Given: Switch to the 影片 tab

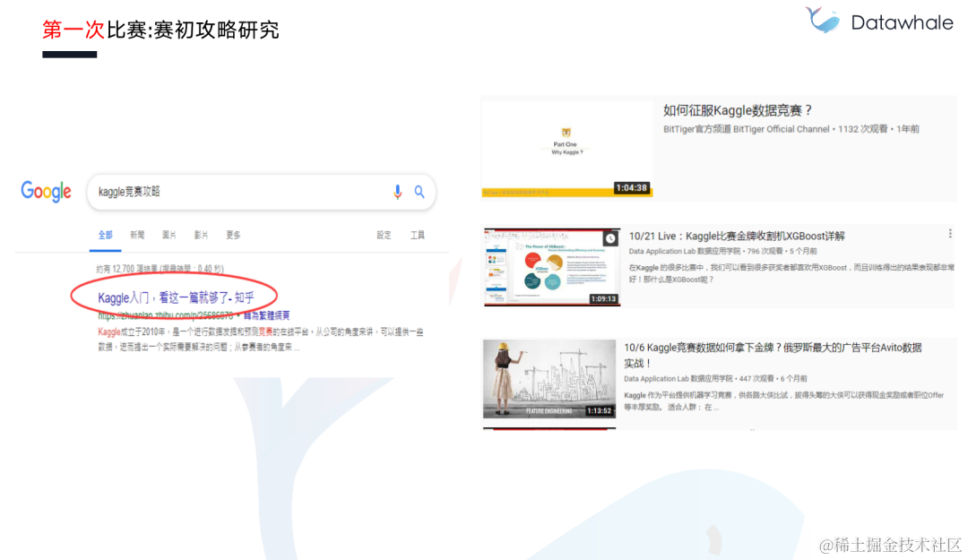Looking at the screenshot, I should 202,236.
